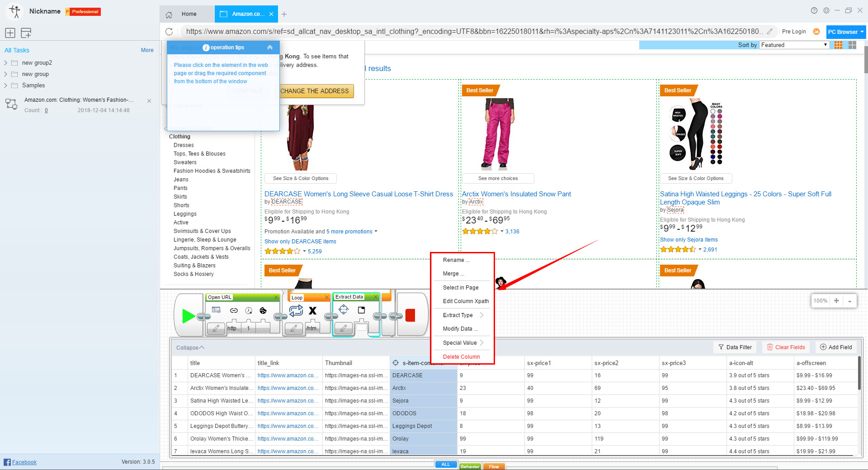Image resolution: width=868 pixels, height=470 pixels.
Task: Open the Home tab
Action: (x=187, y=14)
